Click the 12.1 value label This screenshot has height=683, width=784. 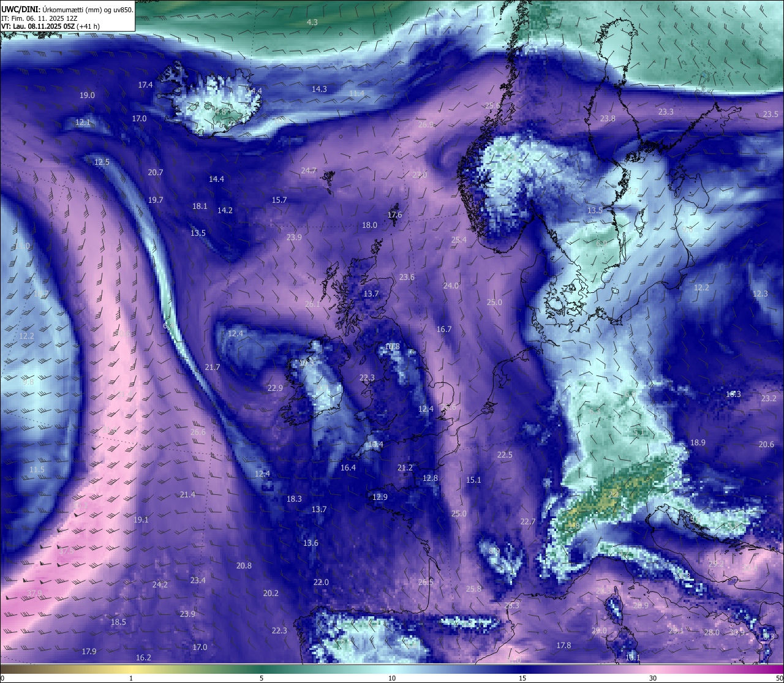tap(83, 123)
